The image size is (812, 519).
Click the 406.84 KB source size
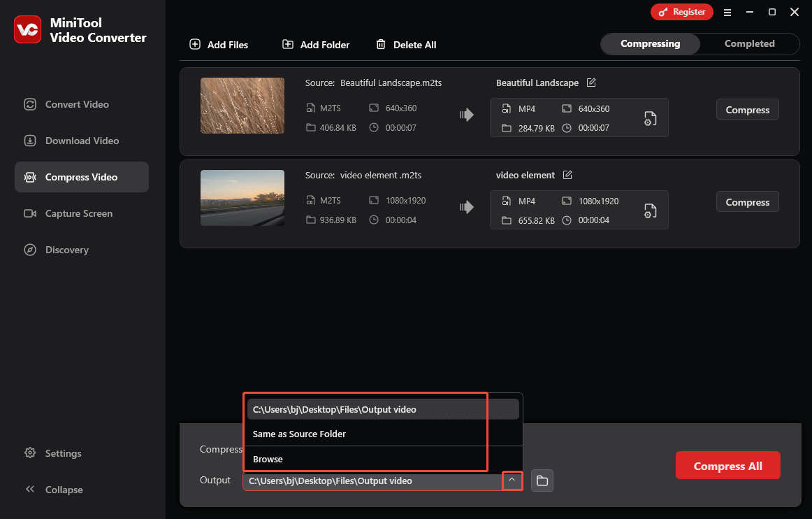tap(338, 127)
